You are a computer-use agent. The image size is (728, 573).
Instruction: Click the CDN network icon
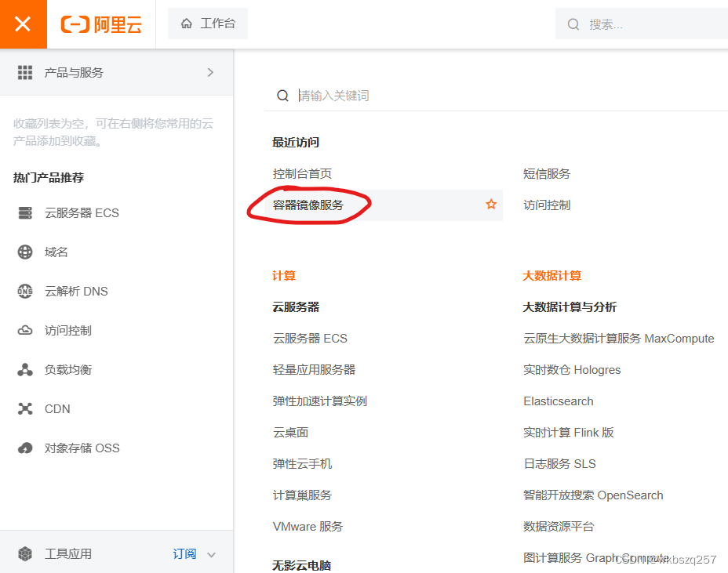pos(25,408)
